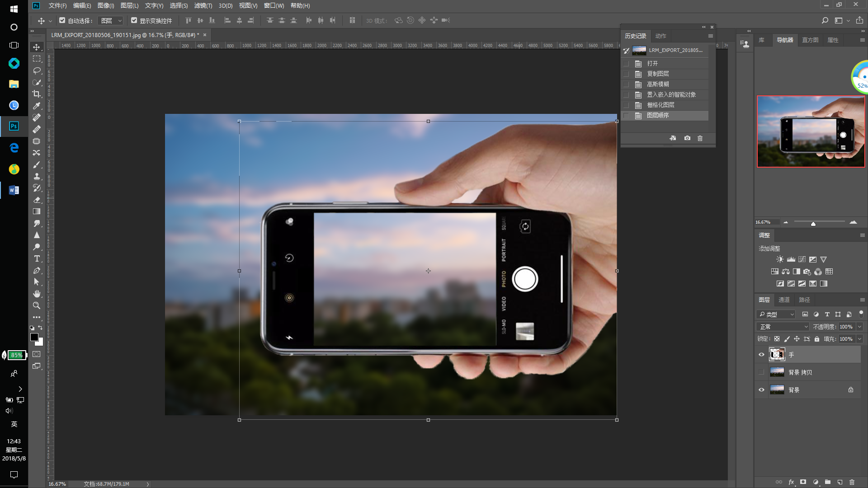Select 栅格化图层 history state
The width and height of the screenshot is (868, 488).
[665, 105]
